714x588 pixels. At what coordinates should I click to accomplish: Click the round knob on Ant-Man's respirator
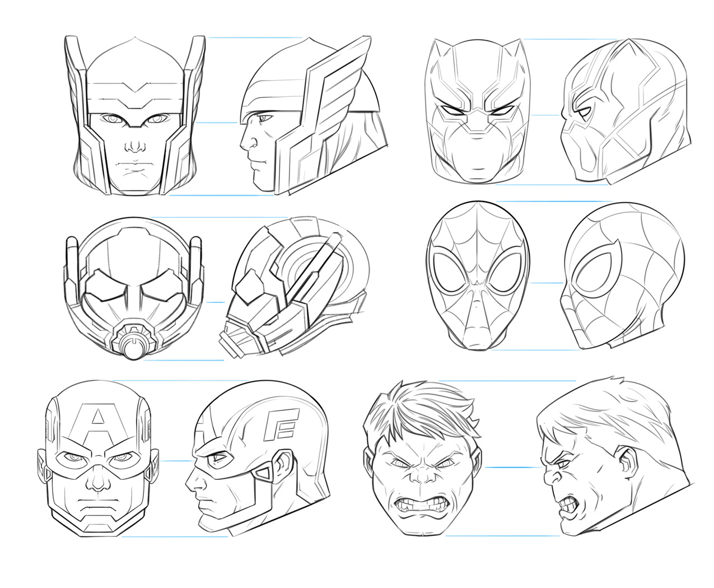(x=134, y=347)
